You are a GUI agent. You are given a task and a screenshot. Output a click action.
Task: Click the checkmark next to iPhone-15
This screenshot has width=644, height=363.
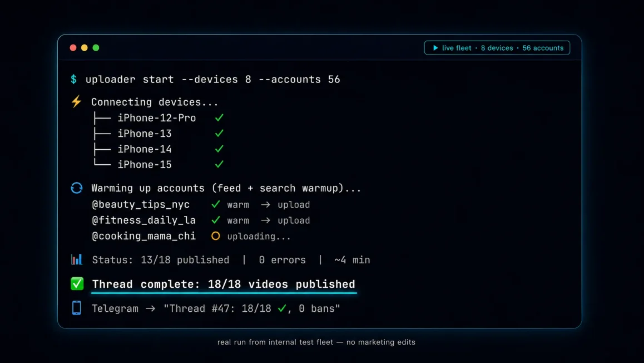coord(219,164)
